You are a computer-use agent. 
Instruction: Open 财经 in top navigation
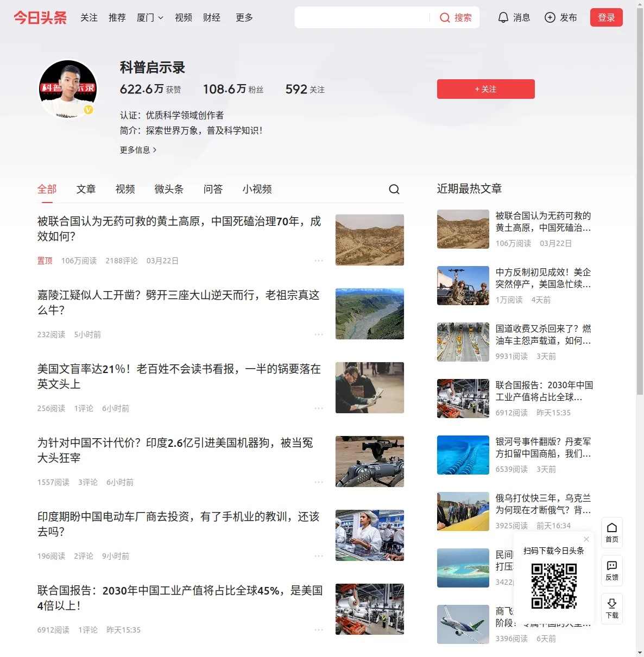212,17
